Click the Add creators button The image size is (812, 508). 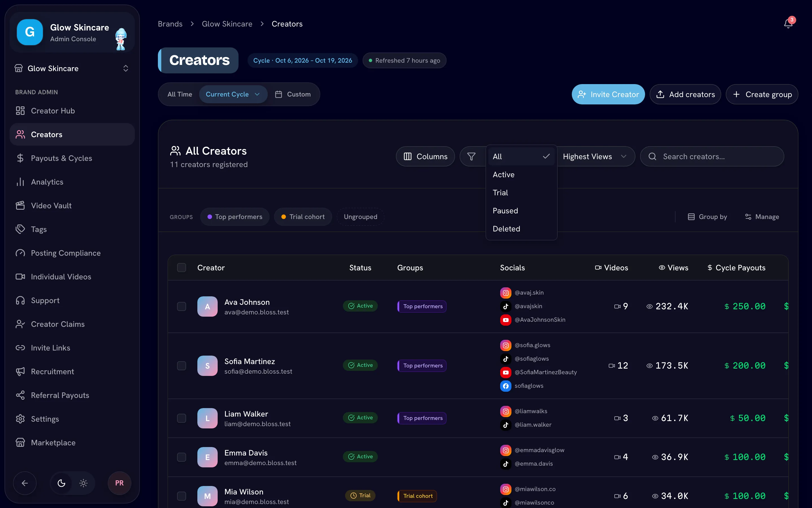pos(685,95)
